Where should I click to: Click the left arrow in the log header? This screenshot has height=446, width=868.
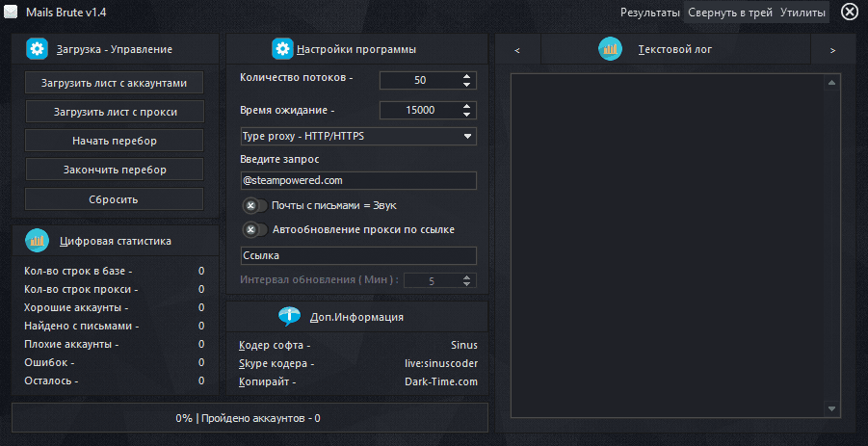(x=517, y=50)
